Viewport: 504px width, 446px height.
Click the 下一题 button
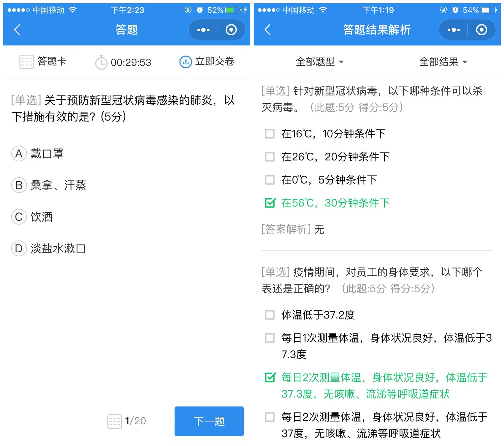click(209, 421)
